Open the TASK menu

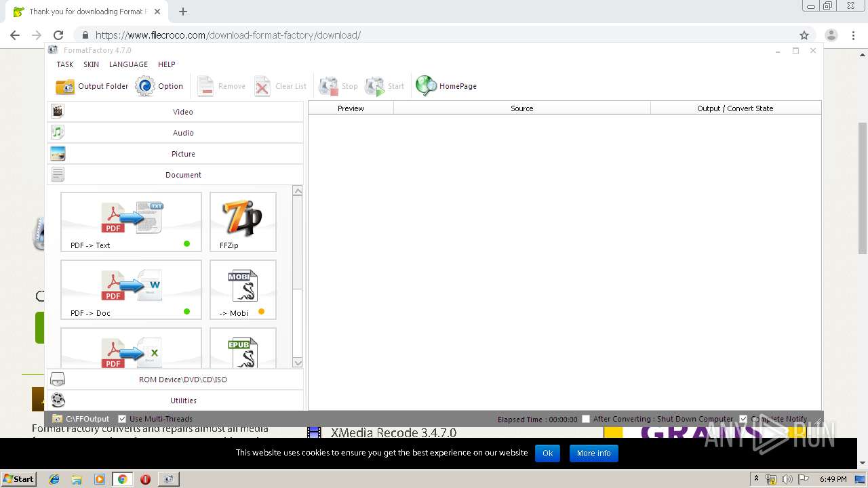tap(65, 64)
